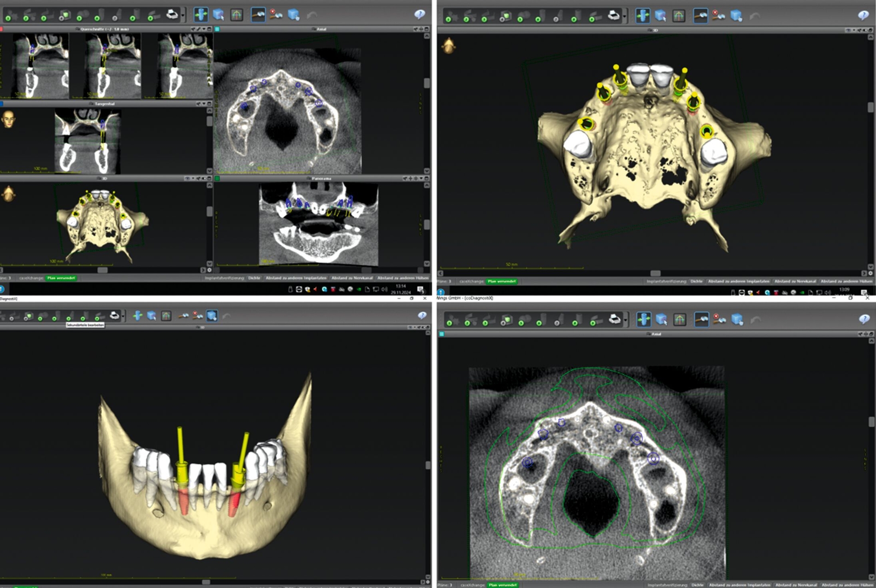
Task: Click the red-X measurement icon above the large axial view
Action: tap(718, 319)
